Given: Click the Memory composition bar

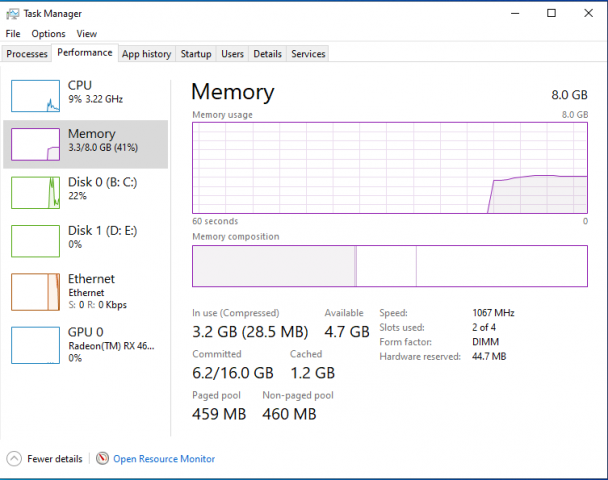Looking at the screenshot, I should pyautogui.click(x=390, y=267).
